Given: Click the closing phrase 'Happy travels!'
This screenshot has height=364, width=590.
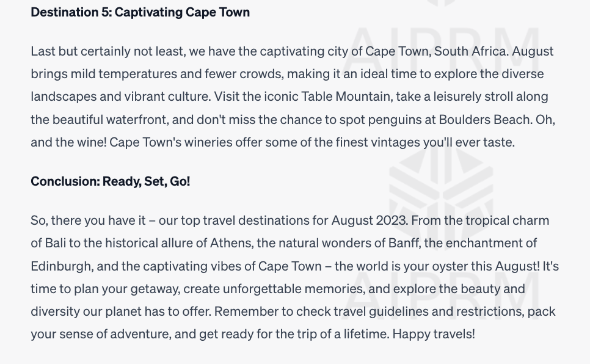Looking at the screenshot, I should [434, 334].
